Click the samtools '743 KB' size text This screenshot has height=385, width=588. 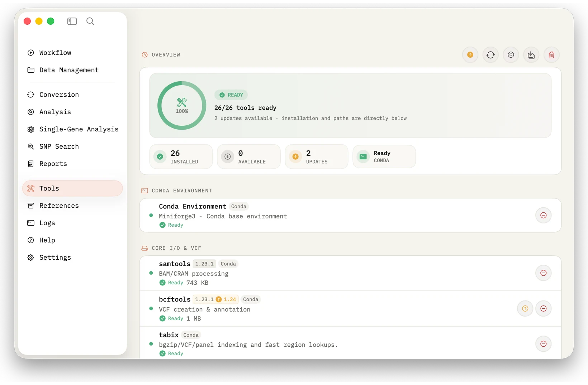(197, 283)
